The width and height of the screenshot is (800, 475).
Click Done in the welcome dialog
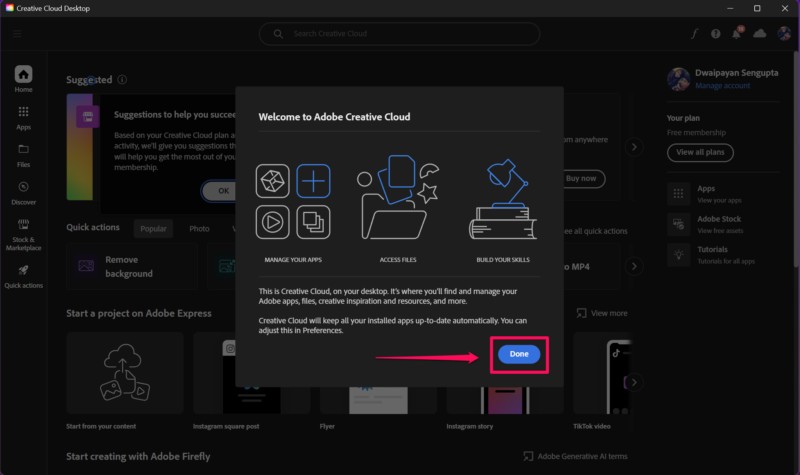[x=519, y=354]
